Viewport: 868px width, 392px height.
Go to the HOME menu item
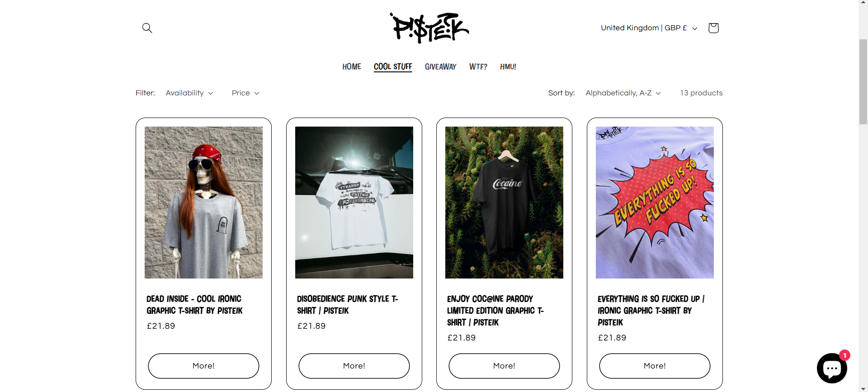pyautogui.click(x=352, y=67)
